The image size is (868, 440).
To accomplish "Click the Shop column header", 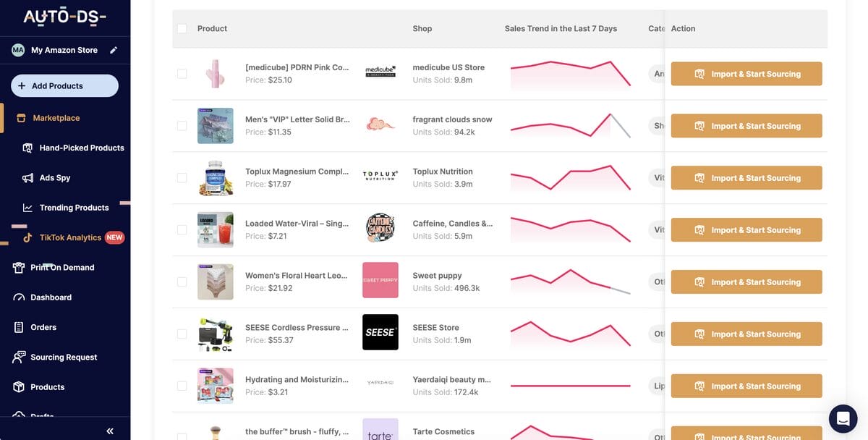I will pyautogui.click(x=422, y=29).
